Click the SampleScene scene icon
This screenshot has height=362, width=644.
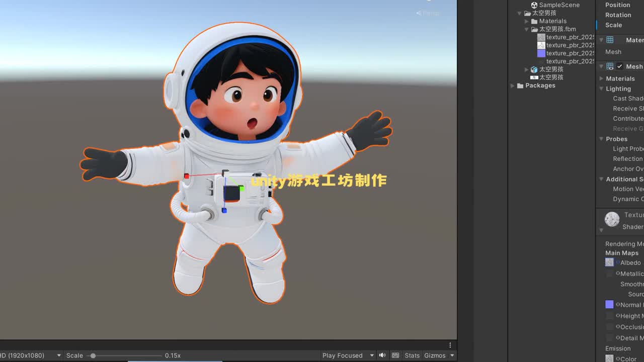click(x=533, y=5)
